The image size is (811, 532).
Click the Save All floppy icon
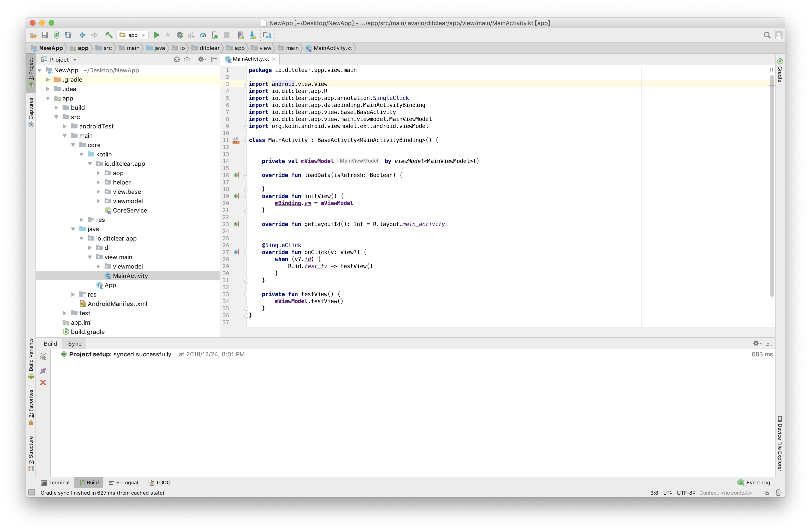click(45, 35)
